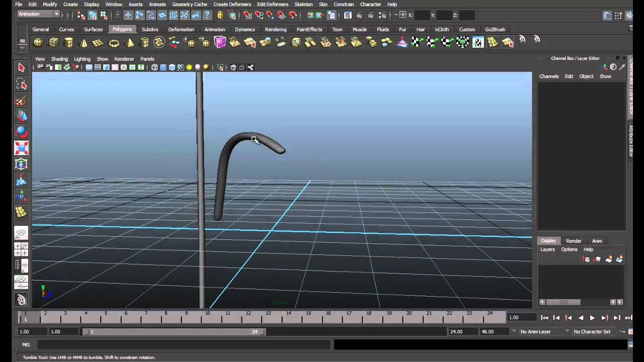This screenshot has height=362, width=644.
Task: Play the animation backwards
Action: pyautogui.click(x=581, y=318)
